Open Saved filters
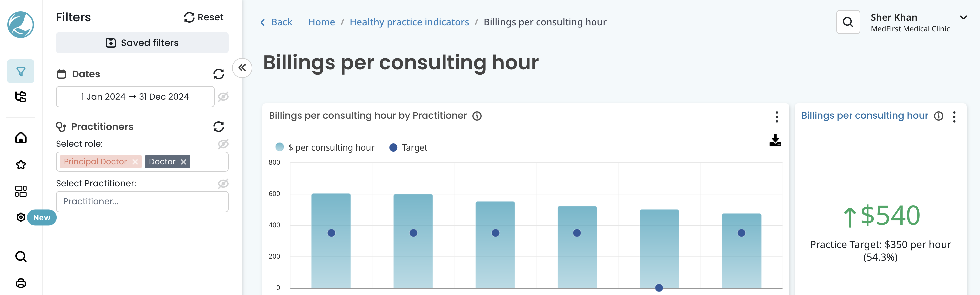980x295 pixels. 142,43
